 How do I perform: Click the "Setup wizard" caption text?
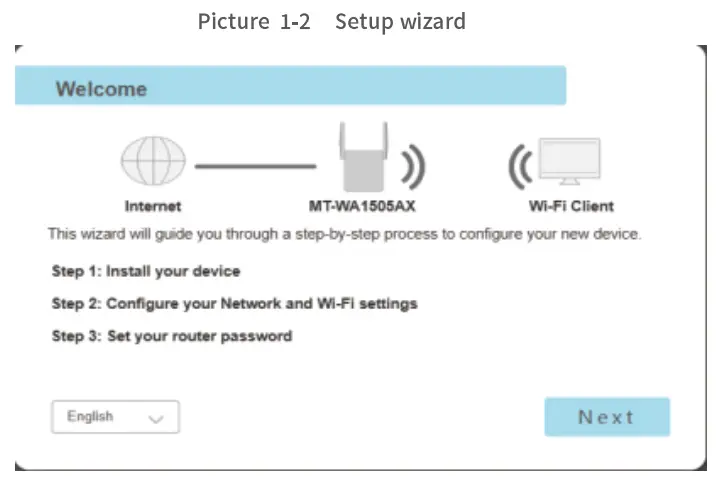pos(400,21)
